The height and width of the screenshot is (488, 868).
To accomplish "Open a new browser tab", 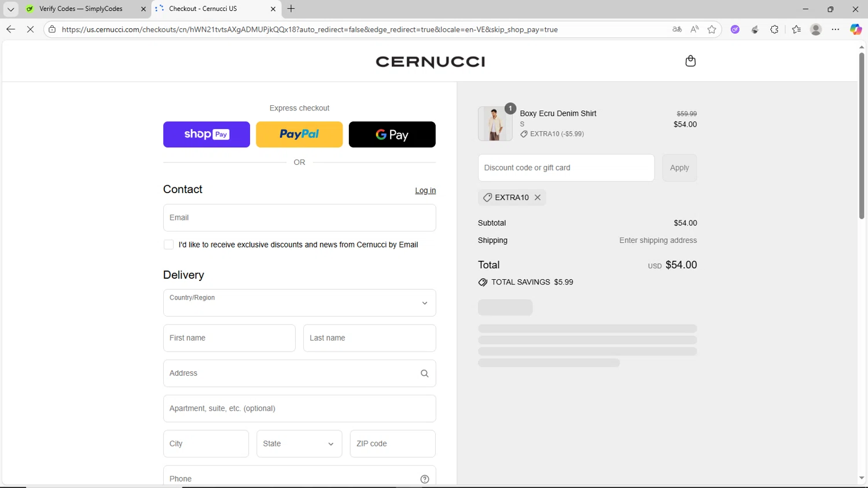I will point(291,9).
